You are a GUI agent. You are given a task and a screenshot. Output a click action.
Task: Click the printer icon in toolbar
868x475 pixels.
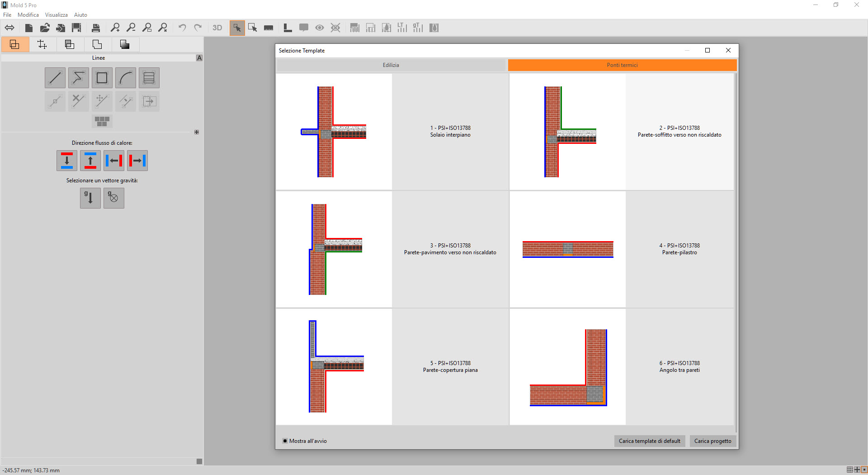pos(96,28)
